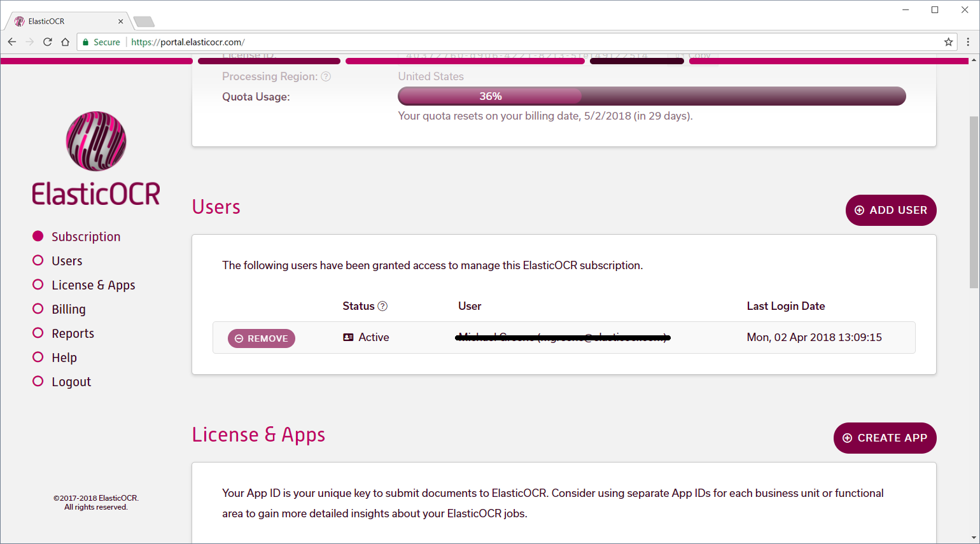980x544 pixels.
Task: Click the browser forward arrow
Action: tap(30, 42)
